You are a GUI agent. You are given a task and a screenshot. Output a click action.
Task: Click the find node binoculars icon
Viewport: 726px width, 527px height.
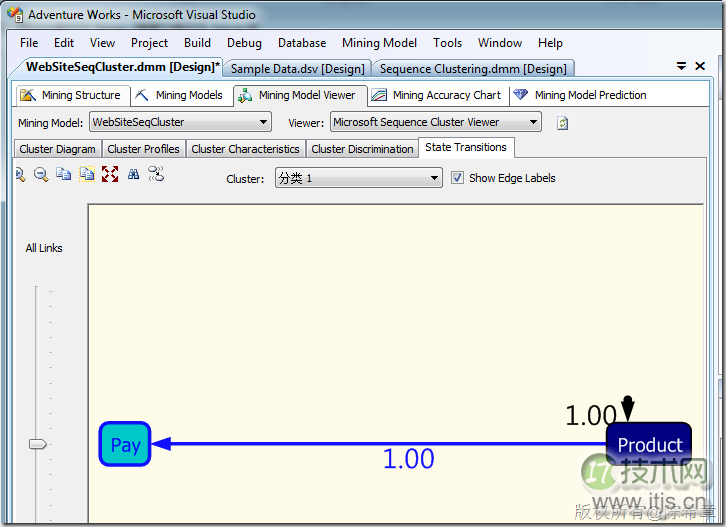coord(133,174)
